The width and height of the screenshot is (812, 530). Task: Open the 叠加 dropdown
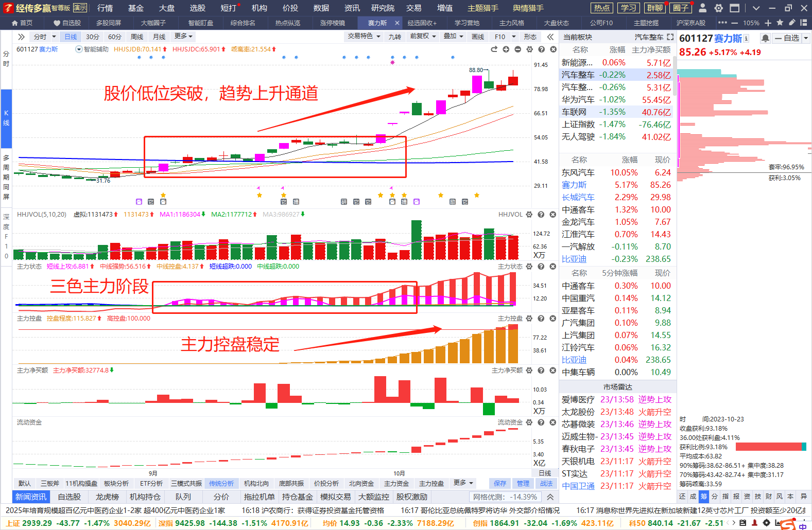[x=453, y=37]
